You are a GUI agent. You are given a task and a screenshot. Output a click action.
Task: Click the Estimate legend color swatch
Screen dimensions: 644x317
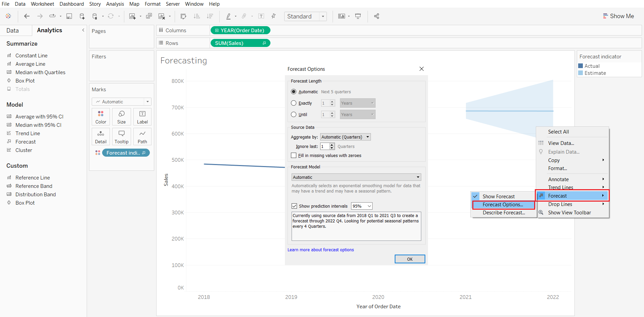pyautogui.click(x=581, y=73)
